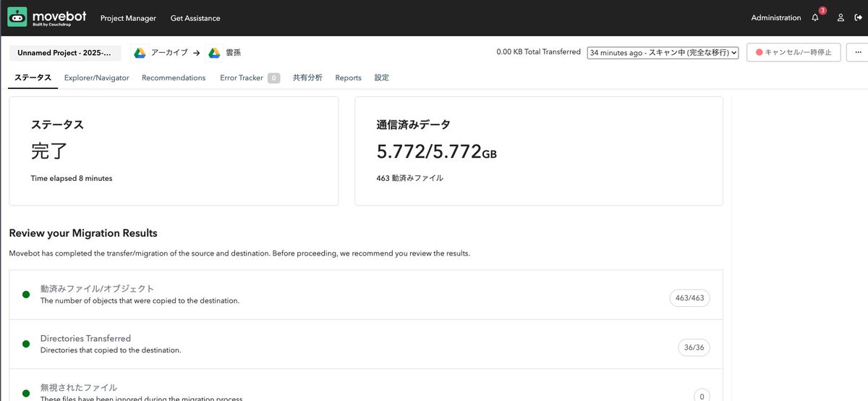Click the sign out icon

coord(859,18)
